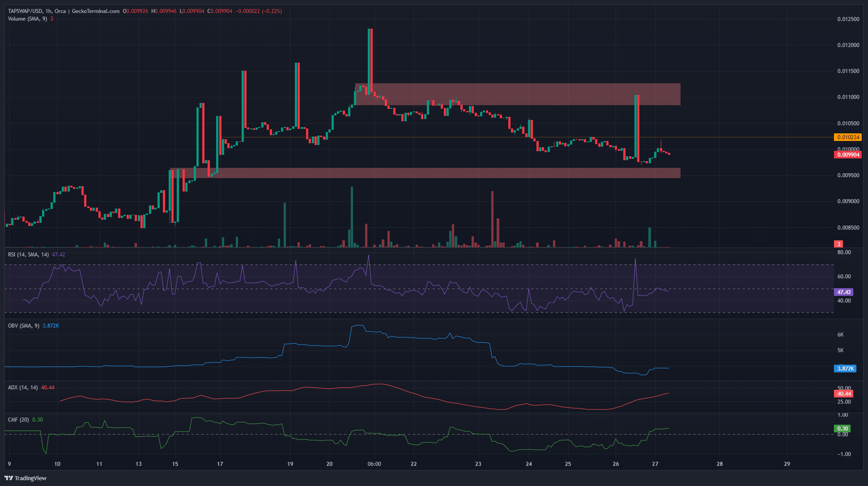The height and width of the screenshot is (486, 868).
Task: Click the High value H0.009946 in legend
Action: coord(164,11)
